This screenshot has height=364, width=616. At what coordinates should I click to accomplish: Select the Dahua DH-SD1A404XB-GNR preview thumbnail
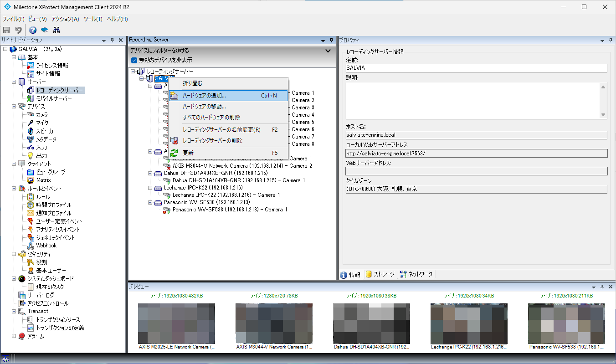coord(371,323)
